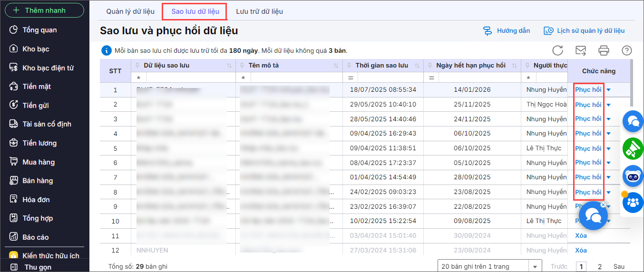Click the refresh data icon
Image resolution: width=644 pixels, height=272 pixels.
click(557, 50)
